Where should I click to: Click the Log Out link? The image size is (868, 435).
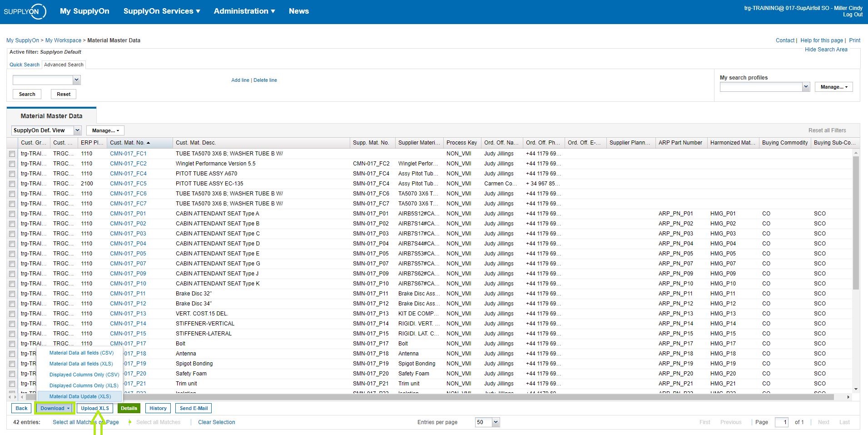pos(853,15)
